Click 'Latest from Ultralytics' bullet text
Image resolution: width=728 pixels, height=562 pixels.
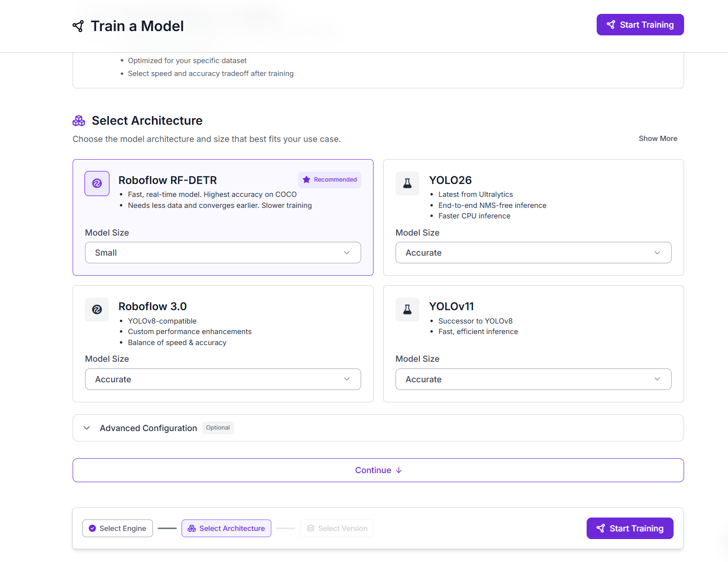tap(476, 195)
